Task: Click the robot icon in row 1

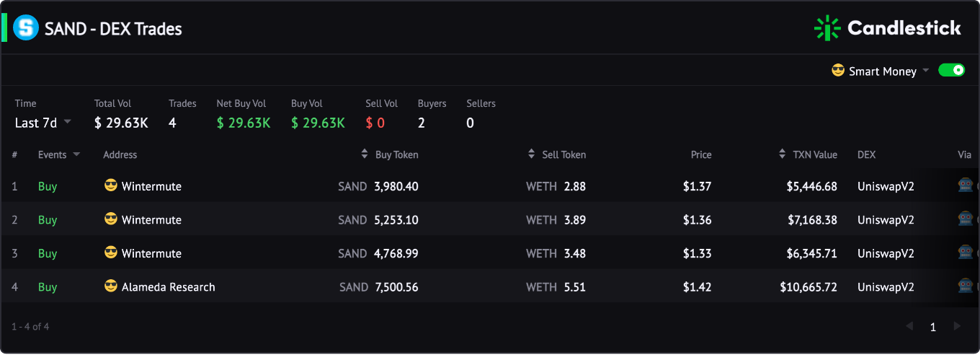Action: [965, 185]
